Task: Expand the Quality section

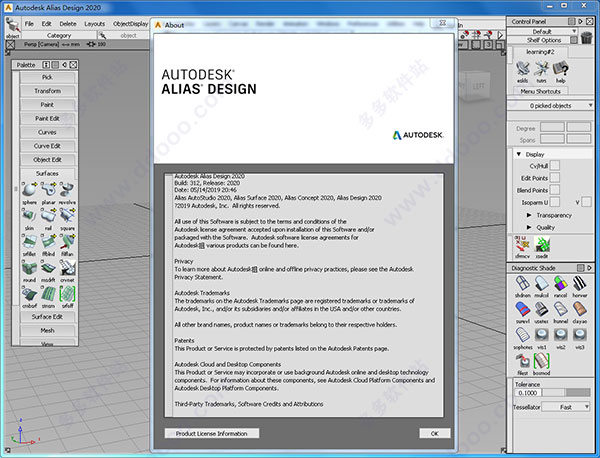Action: click(x=529, y=227)
